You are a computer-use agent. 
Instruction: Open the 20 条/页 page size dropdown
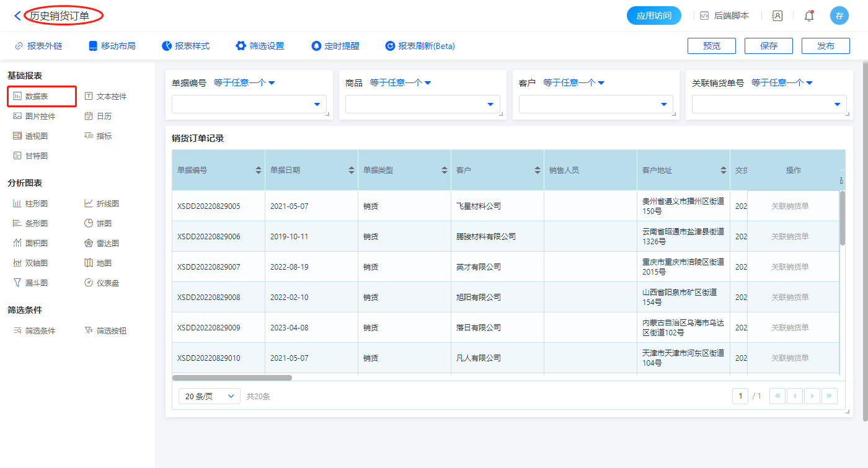click(x=209, y=396)
